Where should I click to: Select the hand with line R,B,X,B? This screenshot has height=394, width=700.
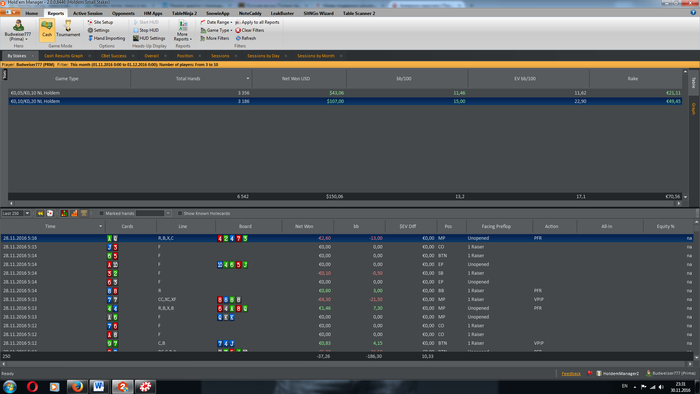tap(347, 308)
